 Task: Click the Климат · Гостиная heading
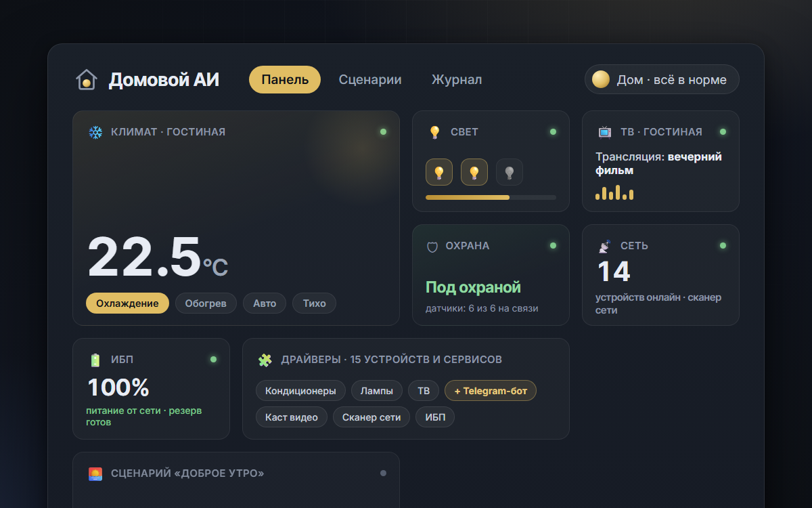point(168,132)
